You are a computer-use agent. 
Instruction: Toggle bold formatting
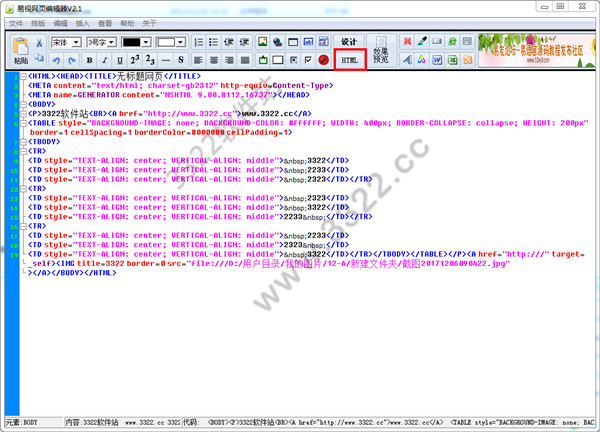(x=90, y=60)
